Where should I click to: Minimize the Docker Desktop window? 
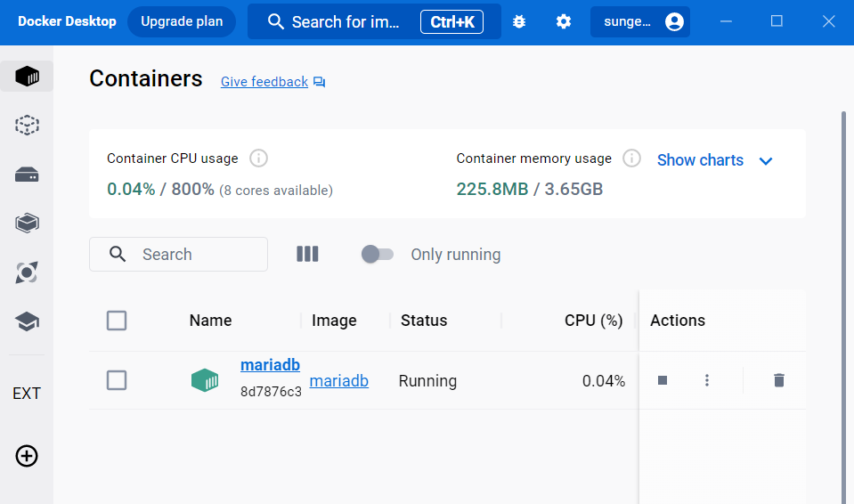[726, 21]
